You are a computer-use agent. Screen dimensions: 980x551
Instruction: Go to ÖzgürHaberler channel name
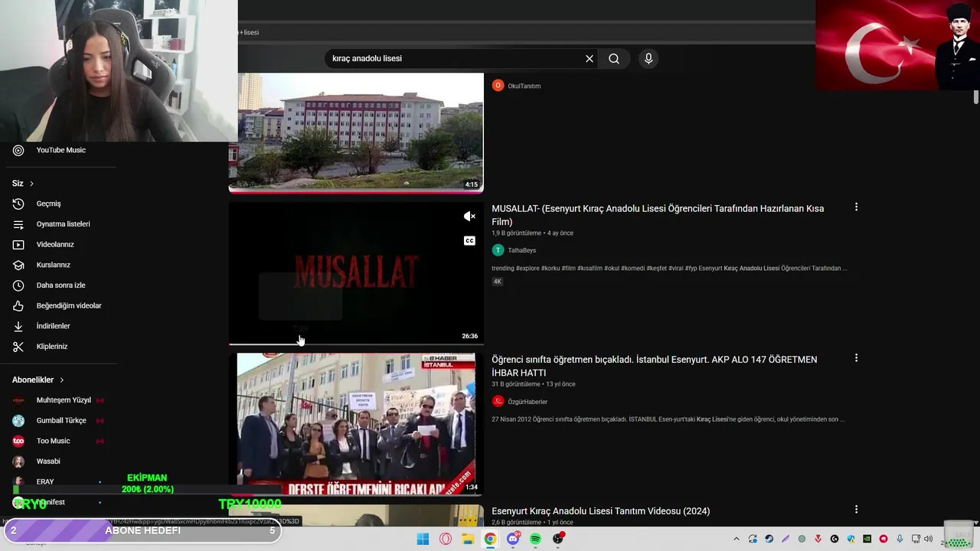tap(528, 402)
